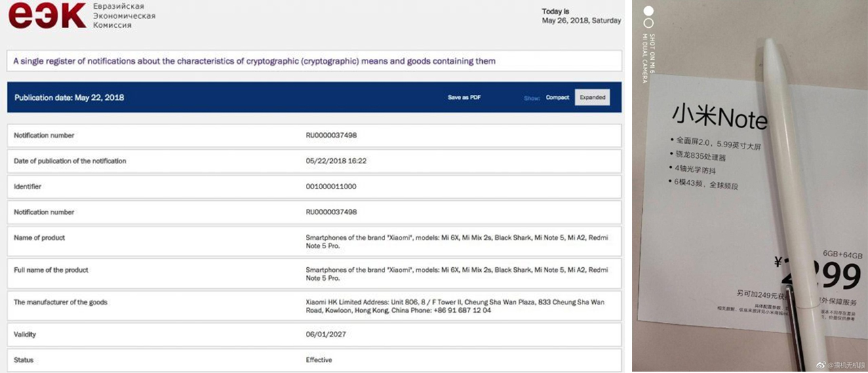Click the Status label
868x373 pixels.
[24, 360]
